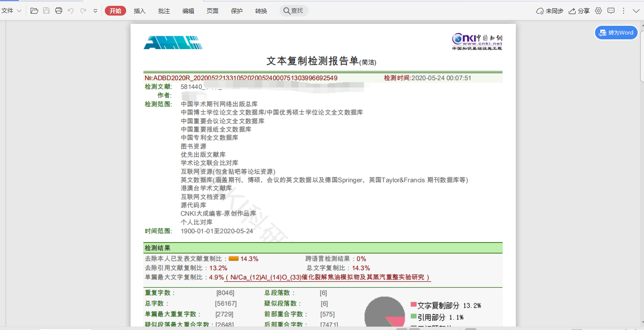The image size is (644, 330).
Task: Click the 个人比对库 entry
Action: pyautogui.click(x=197, y=222)
